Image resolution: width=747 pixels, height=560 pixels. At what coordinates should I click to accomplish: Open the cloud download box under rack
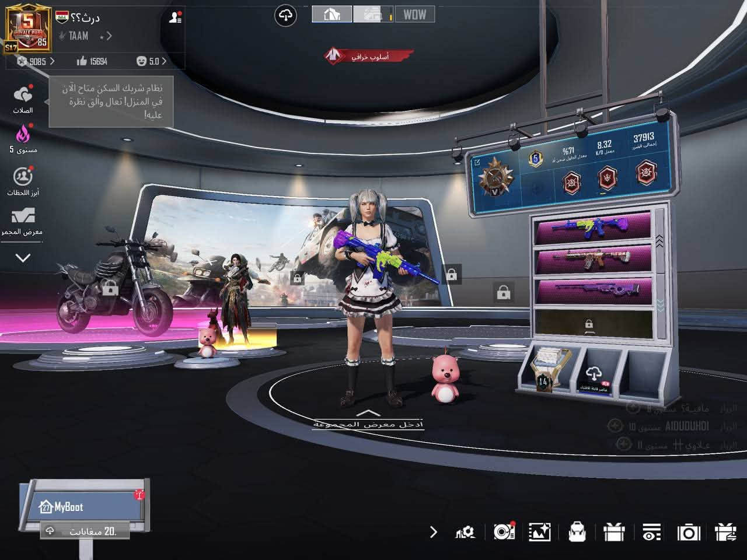594,377
